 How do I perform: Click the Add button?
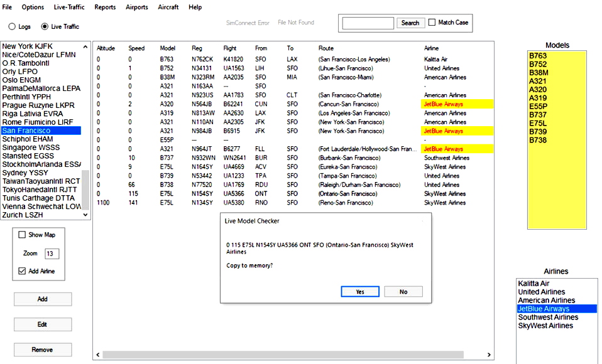(x=42, y=299)
